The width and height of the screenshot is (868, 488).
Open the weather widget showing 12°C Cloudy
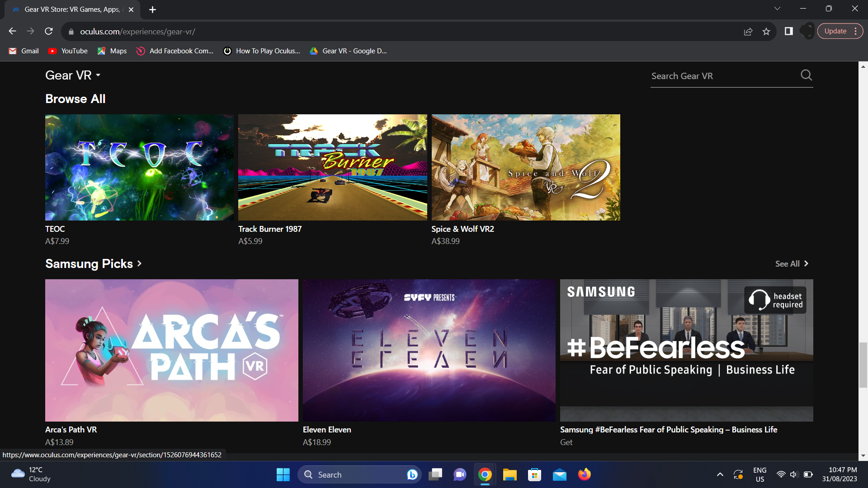pos(31,474)
